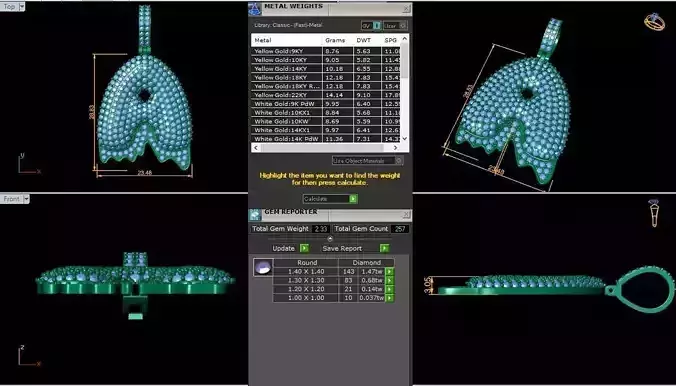The width and height of the screenshot is (676, 386).
Task: Select the Yellow Gold:9KY row
Action: tap(326, 51)
